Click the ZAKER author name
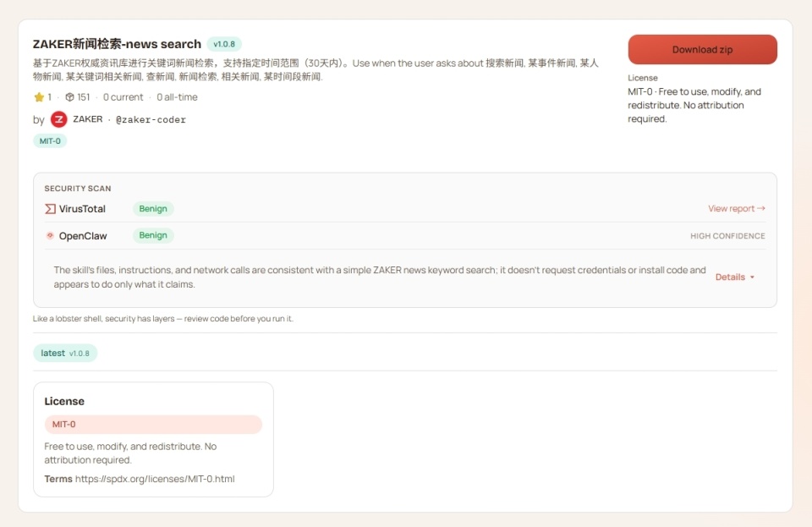Screen dimensions: 812x527 point(87,119)
